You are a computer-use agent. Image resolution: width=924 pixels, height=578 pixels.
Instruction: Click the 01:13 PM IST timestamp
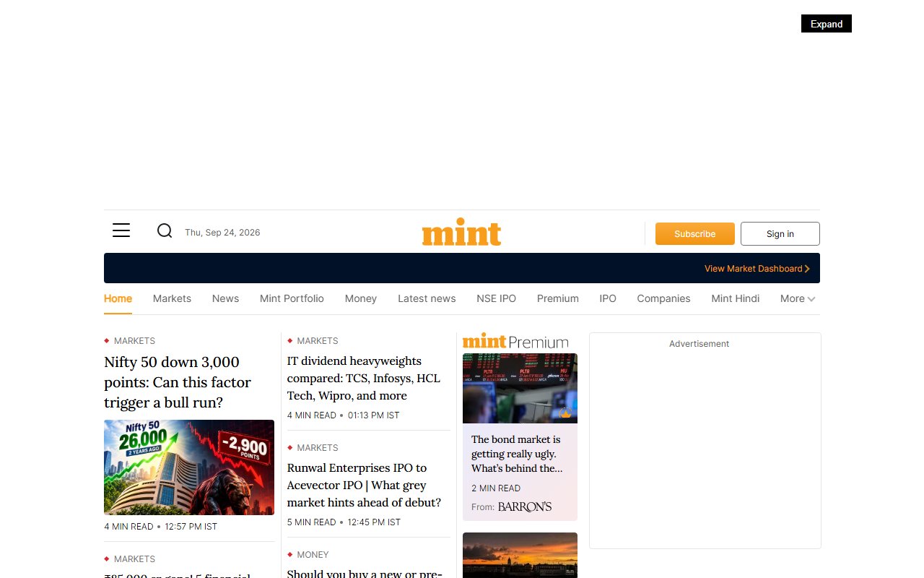pos(374,415)
